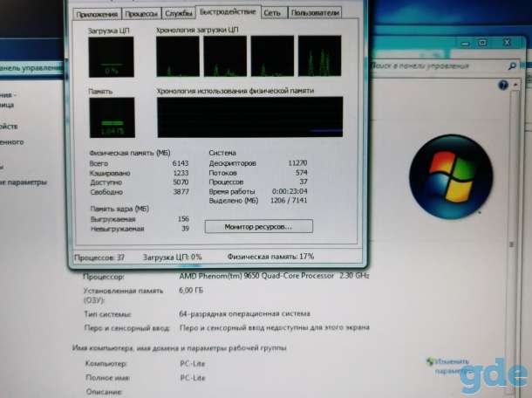Click the Изменить параметры link
The height and width of the screenshot is (398, 532).
(449, 366)
